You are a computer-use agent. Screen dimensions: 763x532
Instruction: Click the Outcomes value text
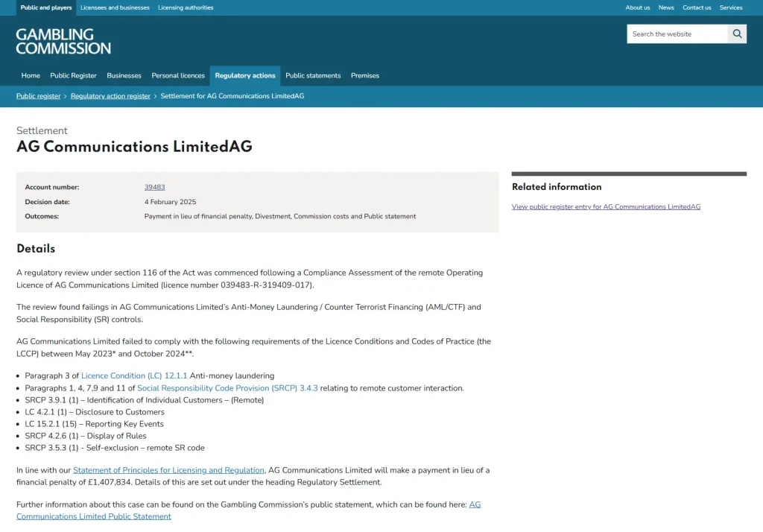280,216
